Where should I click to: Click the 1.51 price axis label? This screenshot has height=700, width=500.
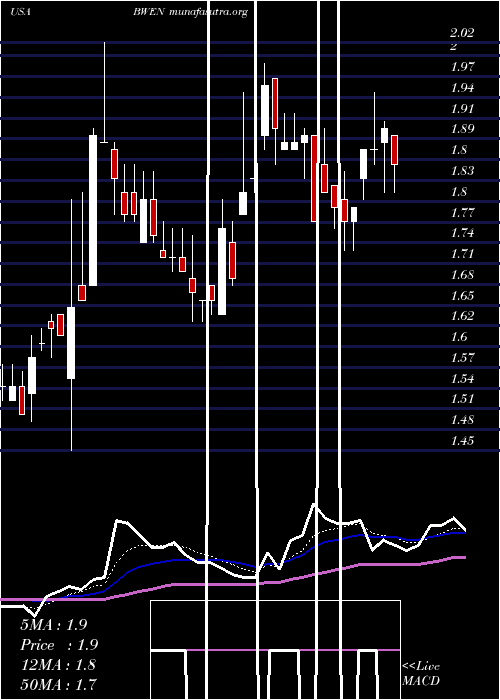[x=462, y=399]
